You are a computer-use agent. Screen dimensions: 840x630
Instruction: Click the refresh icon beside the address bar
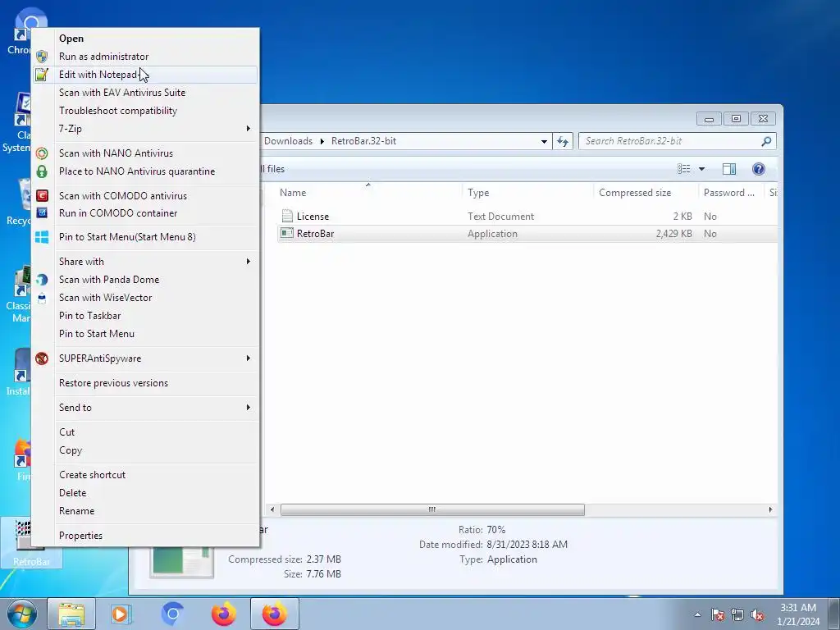point(563,141)
